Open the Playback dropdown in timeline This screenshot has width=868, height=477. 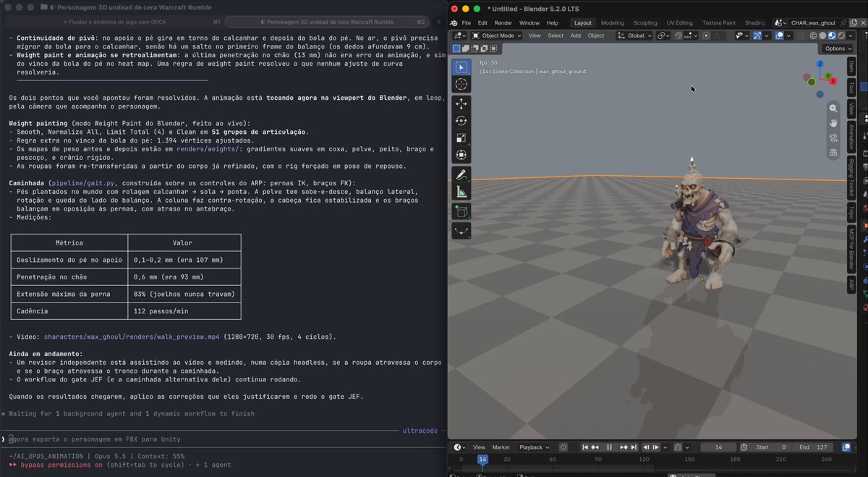coord(535,447)
